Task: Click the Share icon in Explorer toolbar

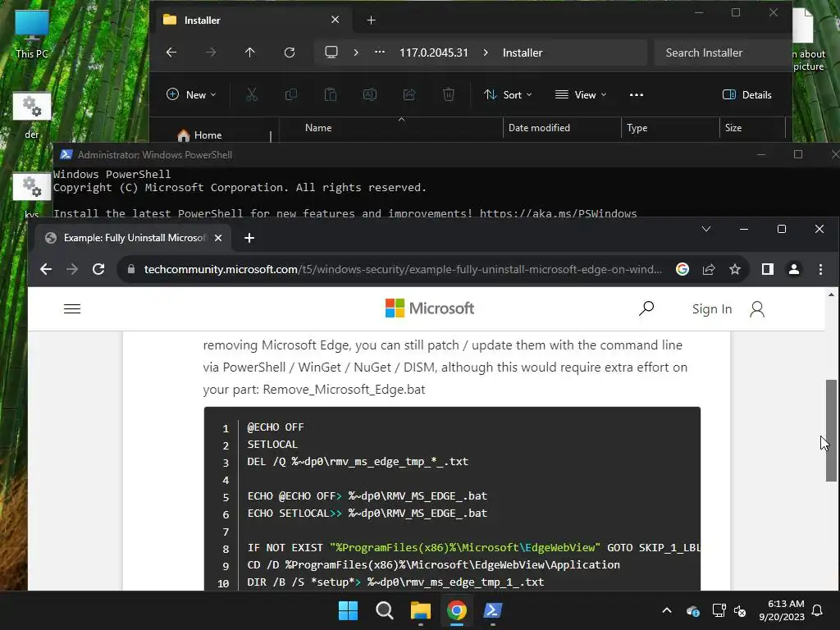Action: [409, 95]
